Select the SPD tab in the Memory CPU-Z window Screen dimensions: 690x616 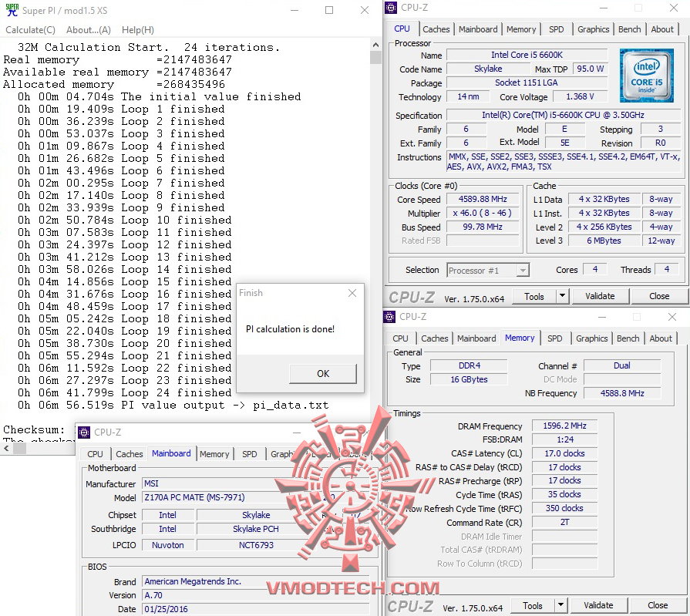point(554,338)
